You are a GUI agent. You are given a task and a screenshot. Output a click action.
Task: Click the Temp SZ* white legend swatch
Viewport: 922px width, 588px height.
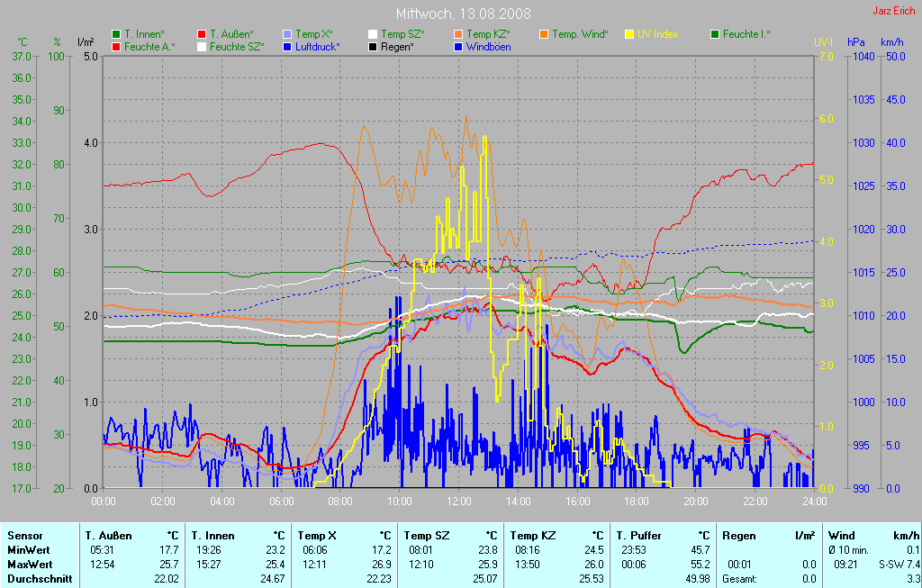[x=373, y=35]
